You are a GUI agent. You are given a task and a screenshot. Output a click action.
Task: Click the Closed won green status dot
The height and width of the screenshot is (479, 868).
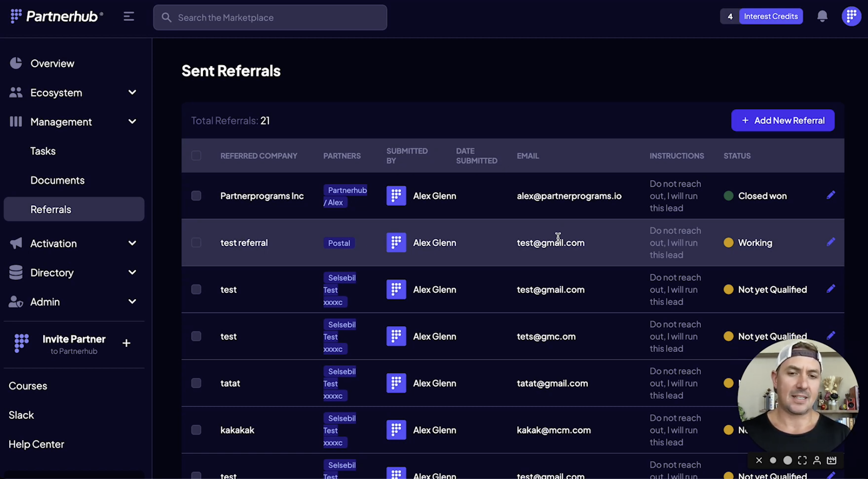point(728,196)
